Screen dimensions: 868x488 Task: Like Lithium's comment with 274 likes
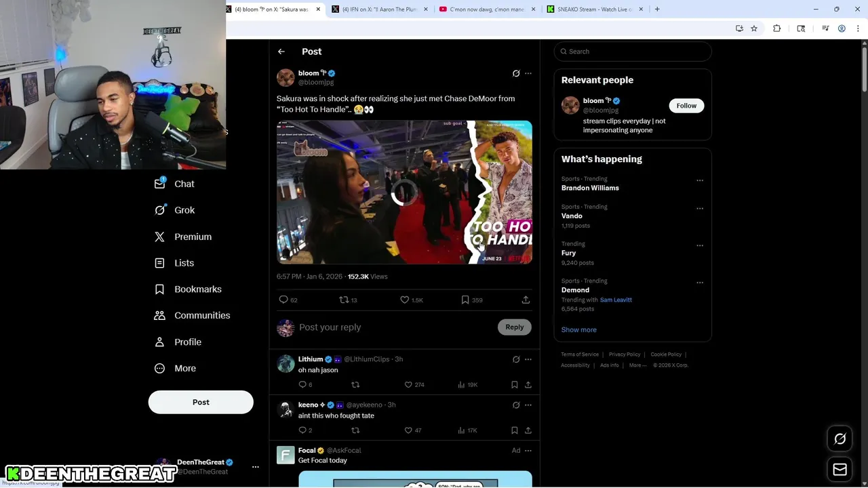point(414,384)
